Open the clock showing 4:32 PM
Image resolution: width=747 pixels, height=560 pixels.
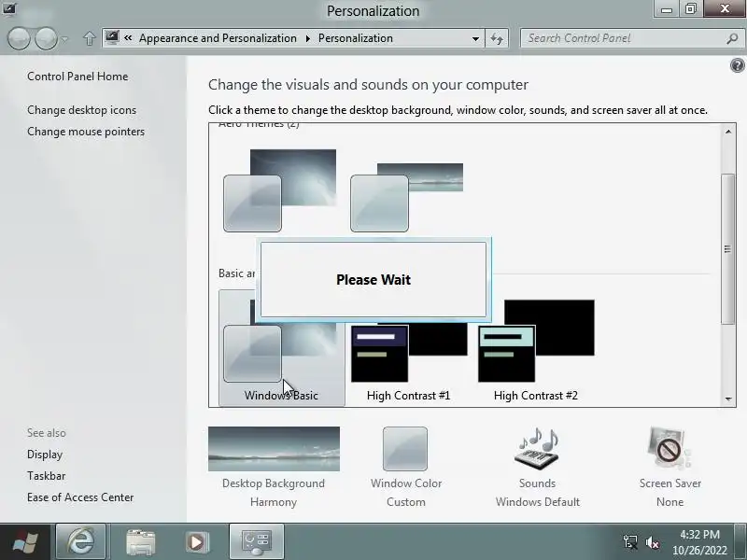pos(699,542)
